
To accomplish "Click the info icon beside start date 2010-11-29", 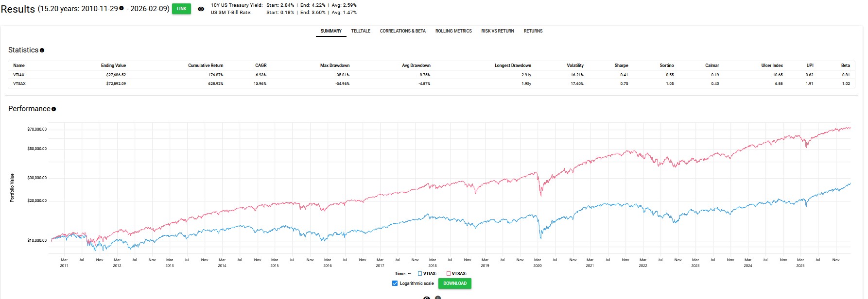I will click(122, 8).
